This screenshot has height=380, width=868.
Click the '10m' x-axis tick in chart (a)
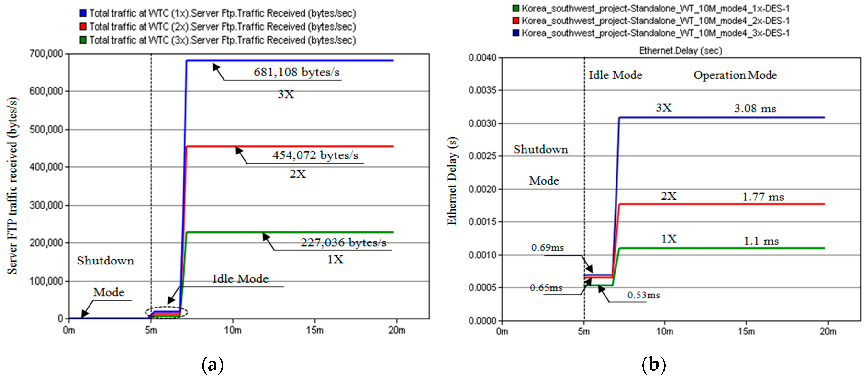pos(233,330)
